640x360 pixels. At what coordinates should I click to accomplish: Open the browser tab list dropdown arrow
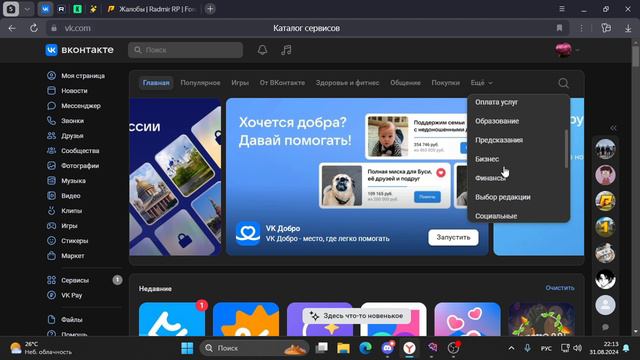[27, 9]
